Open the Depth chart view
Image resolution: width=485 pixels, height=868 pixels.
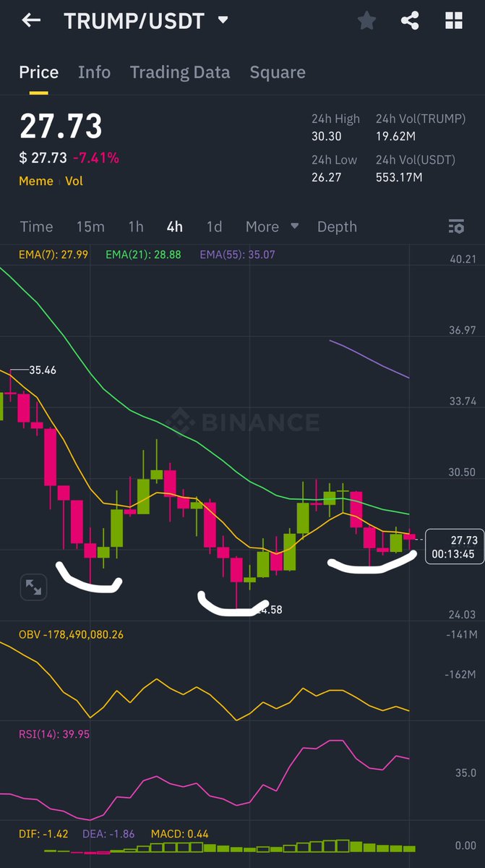coord(337,227)
